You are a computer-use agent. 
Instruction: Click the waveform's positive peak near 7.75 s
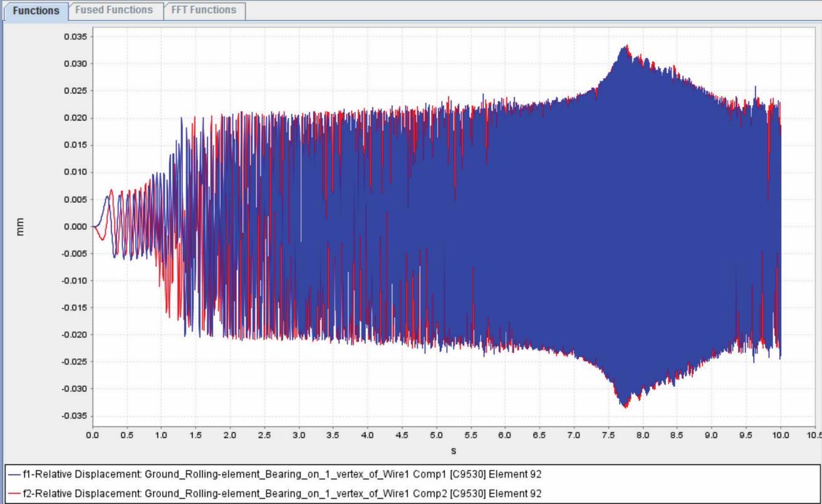[x=625, y=46]
